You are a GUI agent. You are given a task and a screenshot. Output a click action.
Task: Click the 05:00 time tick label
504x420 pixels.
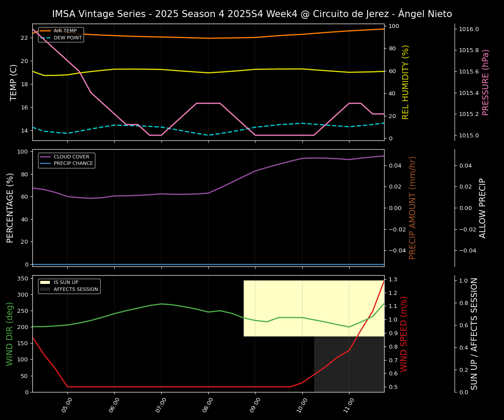pos(66,407)
